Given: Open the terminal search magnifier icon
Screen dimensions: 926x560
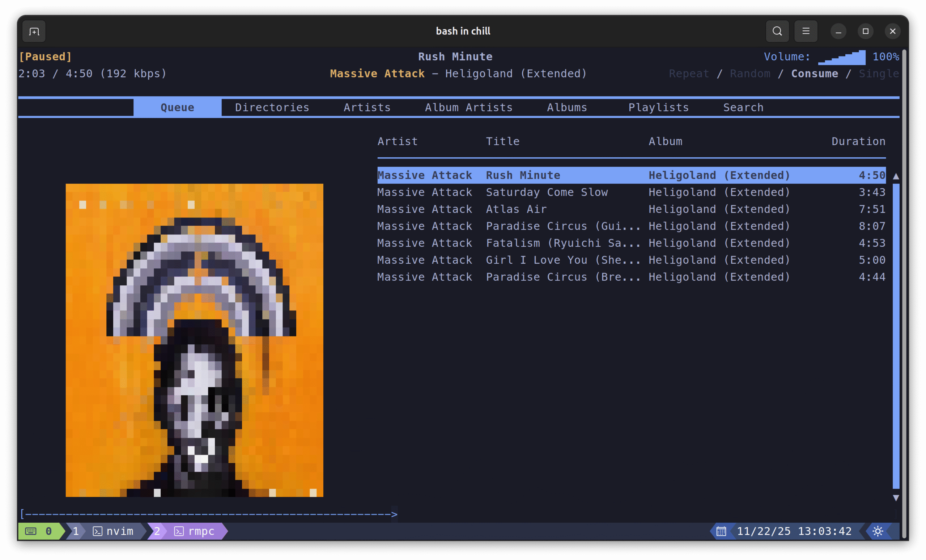Looking at the screenshot, I should coord(777,31).
